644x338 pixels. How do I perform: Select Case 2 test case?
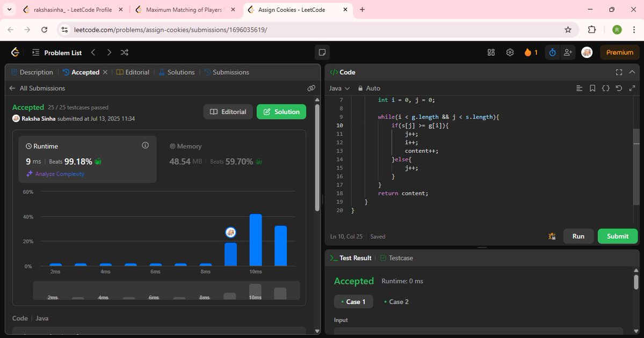[x=396, y=302]
